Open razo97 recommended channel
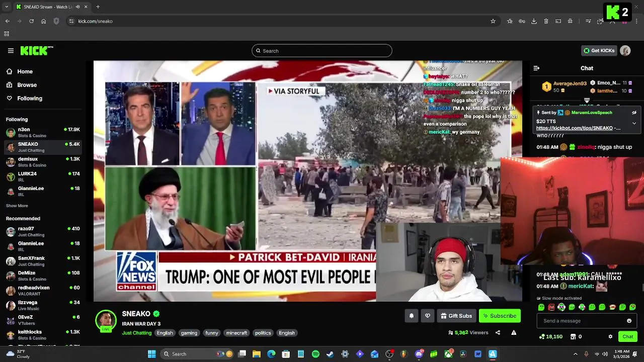The height and width of the screenshot is (362, 644). [43, 231]
